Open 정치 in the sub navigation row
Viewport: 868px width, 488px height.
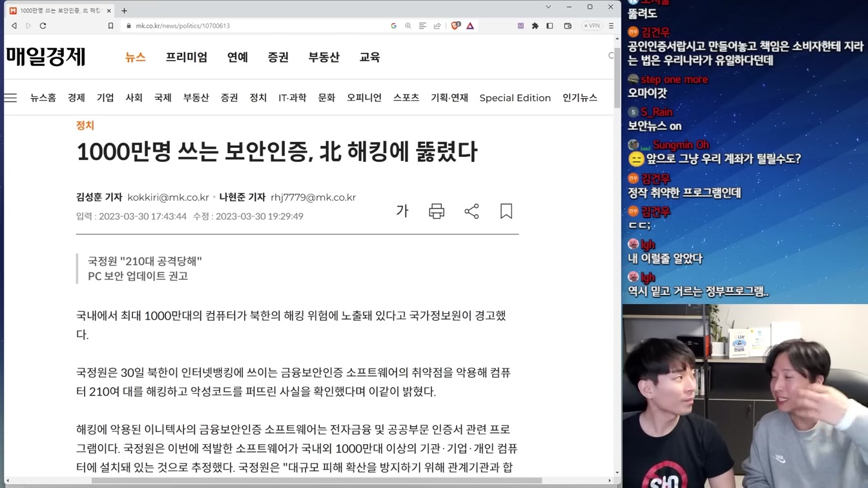coord(258,98)
